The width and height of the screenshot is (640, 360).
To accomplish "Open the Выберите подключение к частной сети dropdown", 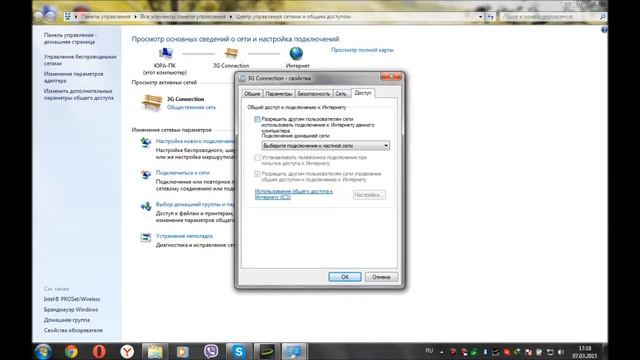I will point(325,146).
